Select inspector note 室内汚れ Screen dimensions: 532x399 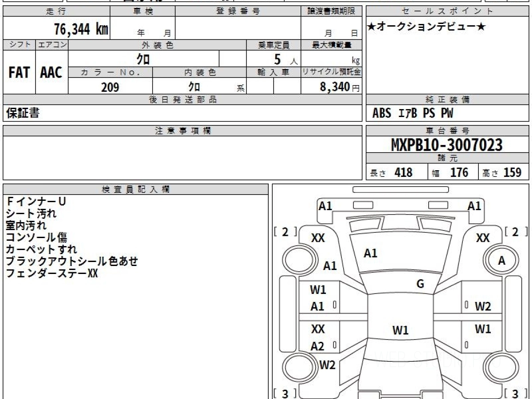click(26, 225)
